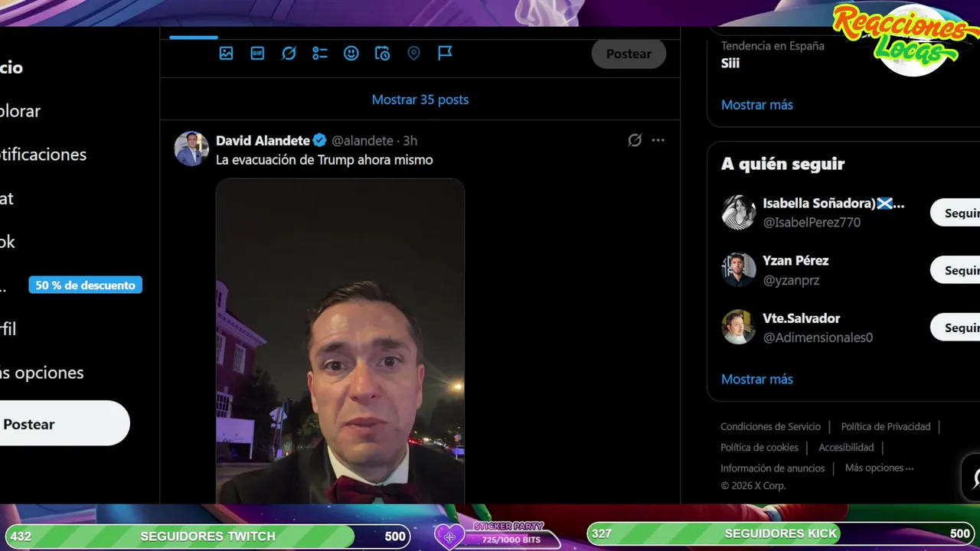Viewport: 980px width, 551px height.
Task: Click the @IsabelPerez770 handle
Action: click(x=812, y=222)
